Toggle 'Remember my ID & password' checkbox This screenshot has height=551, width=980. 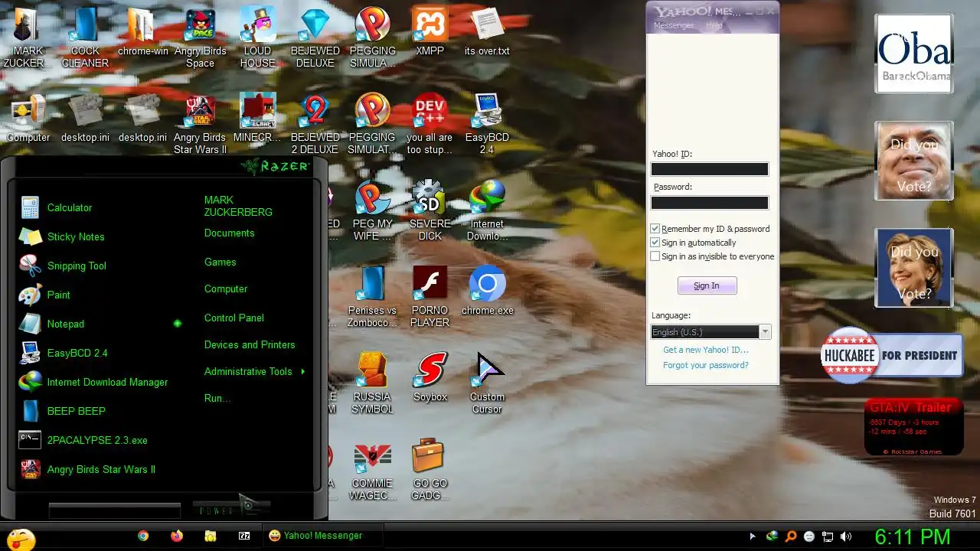coord(655,229)
